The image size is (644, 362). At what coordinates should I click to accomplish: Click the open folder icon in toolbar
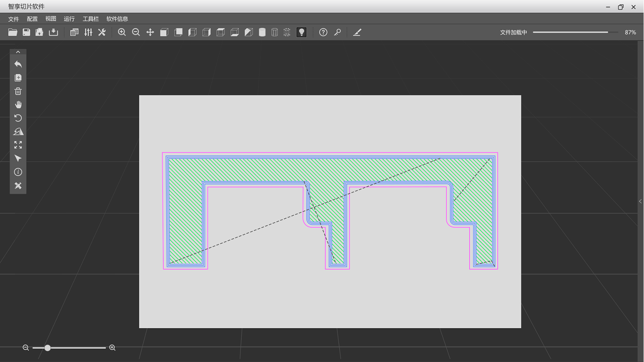click(x=12, y=33)
